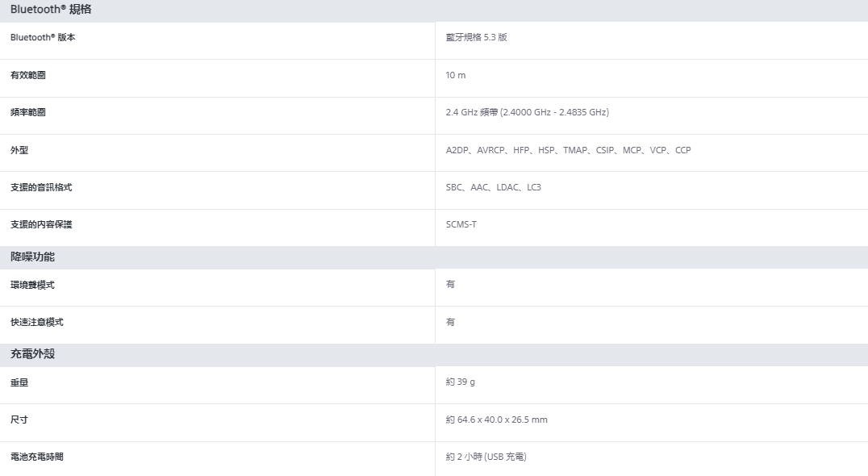Select the SBC、AAC、LDAC、LC3 codec text
The height and width of the screenshot is (476, 868).
(493, 188)
